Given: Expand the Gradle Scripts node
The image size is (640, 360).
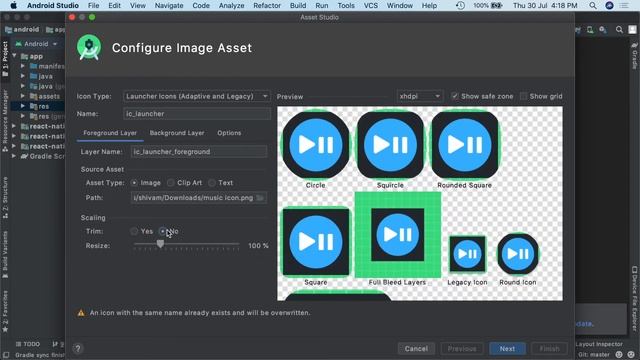Looking at the screenshot, I should [15, 156].
